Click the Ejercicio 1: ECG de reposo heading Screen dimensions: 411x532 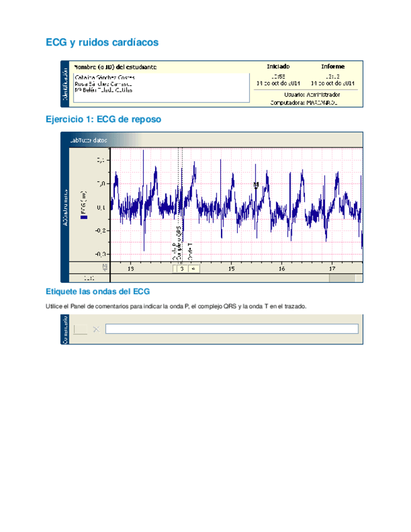(104, 120)
